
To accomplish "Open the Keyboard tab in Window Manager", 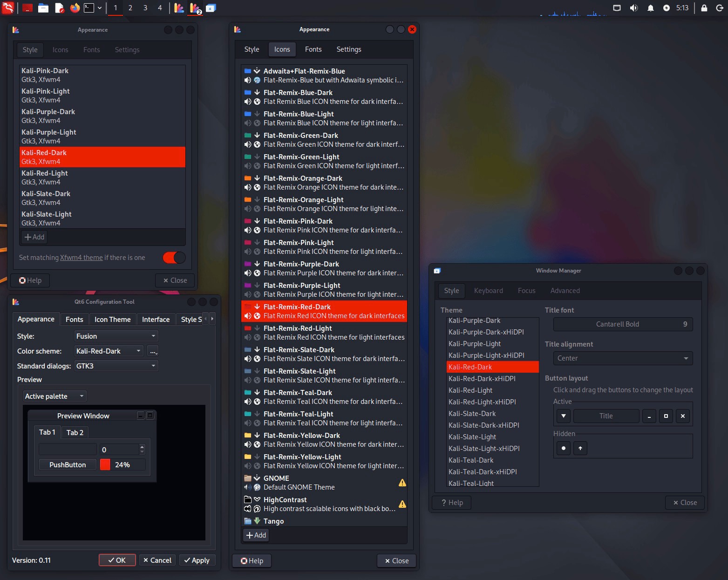I will 488,290.
